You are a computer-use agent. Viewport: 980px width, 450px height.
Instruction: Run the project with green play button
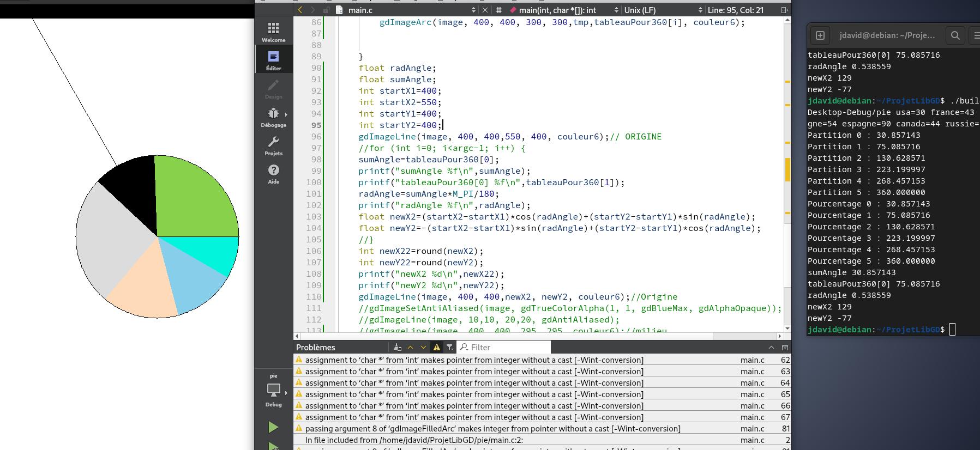click(x=274, y=427)
